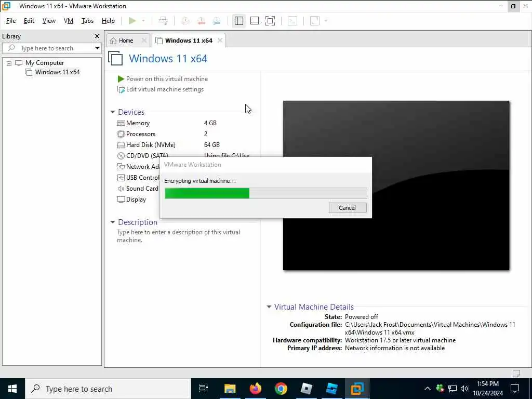This screenshot has height=399, width=532.
Task: Close the Windows 11 x64 tab
Action: tap(220, 41)
